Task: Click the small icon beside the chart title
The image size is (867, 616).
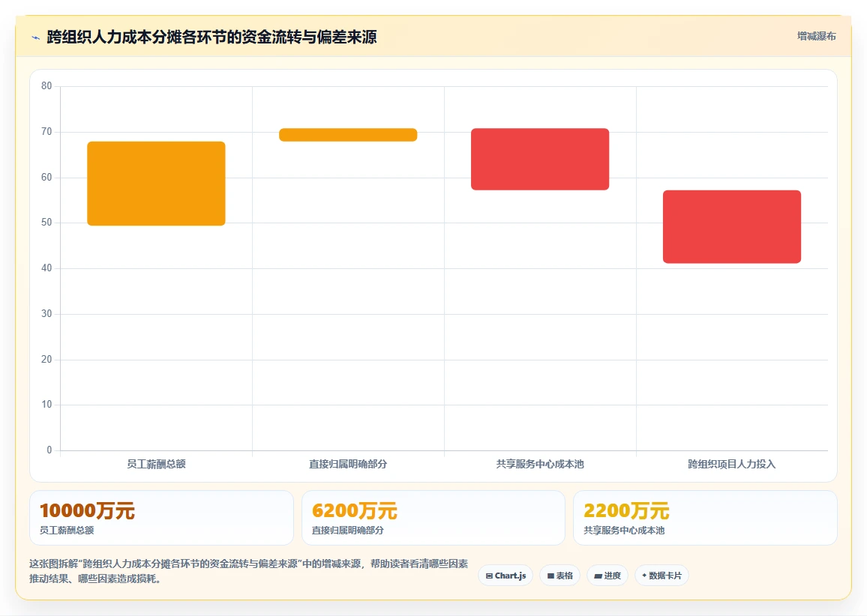Action: [36, 37]
